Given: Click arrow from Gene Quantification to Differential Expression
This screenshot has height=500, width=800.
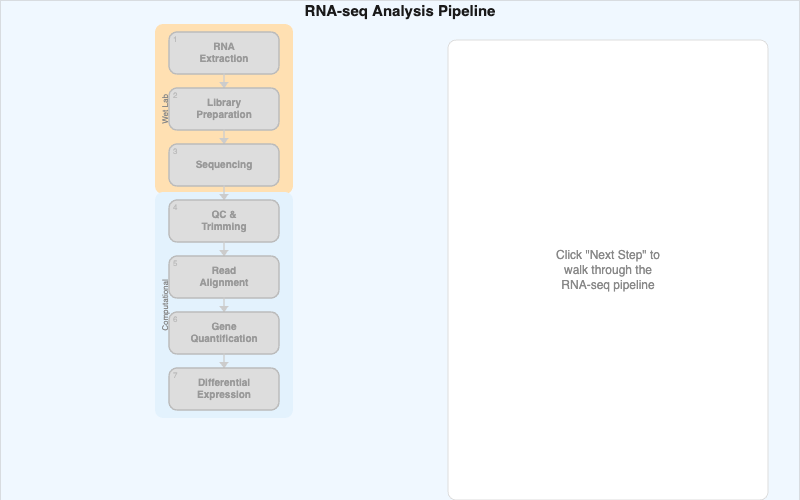Looking at the screenshot, I should point(224,361).
